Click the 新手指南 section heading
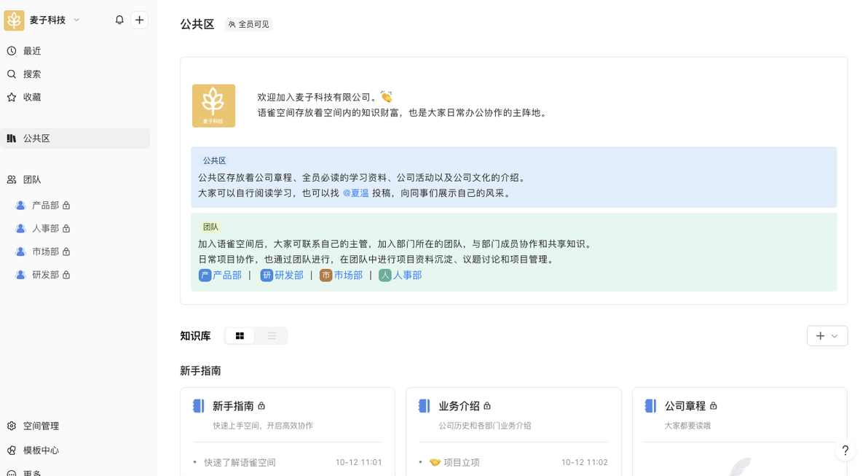Viewport: 868px width, 476px height. click(200, 371)
